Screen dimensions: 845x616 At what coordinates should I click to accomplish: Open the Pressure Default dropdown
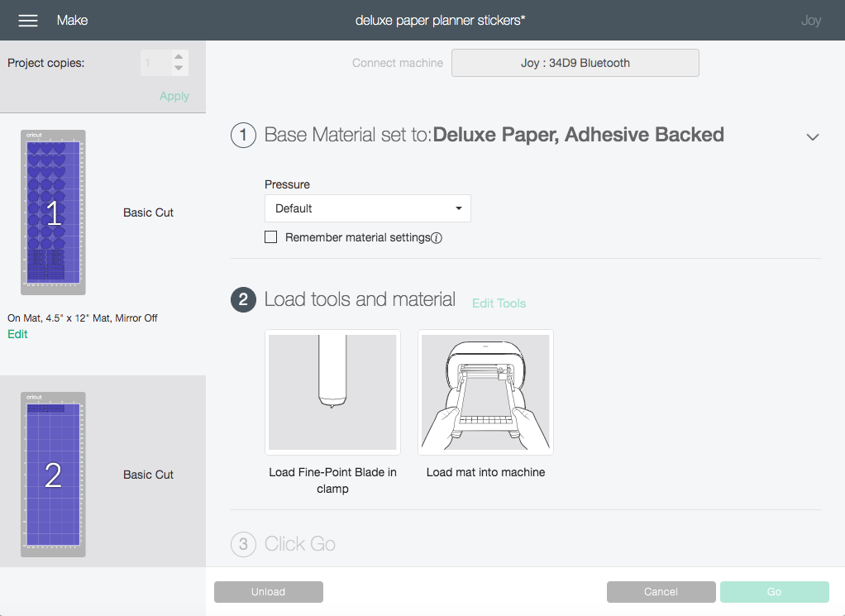click(x=368, y=208)
